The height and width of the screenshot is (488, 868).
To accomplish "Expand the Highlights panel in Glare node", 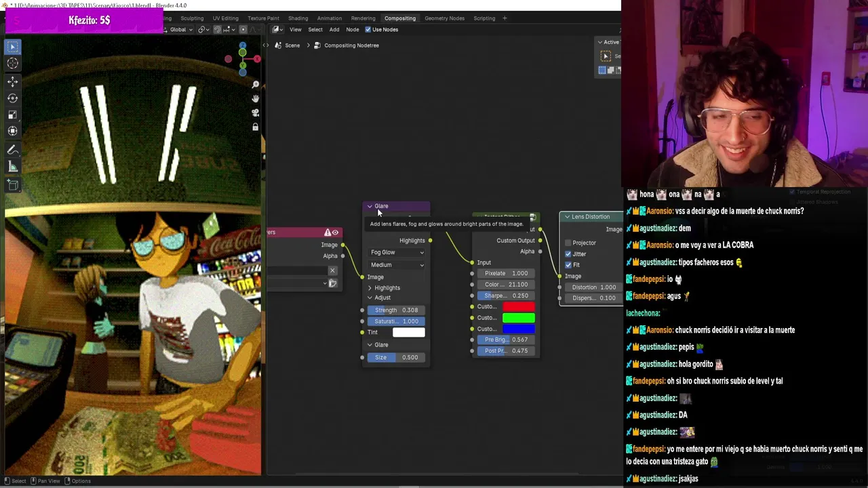I will 370,288.
